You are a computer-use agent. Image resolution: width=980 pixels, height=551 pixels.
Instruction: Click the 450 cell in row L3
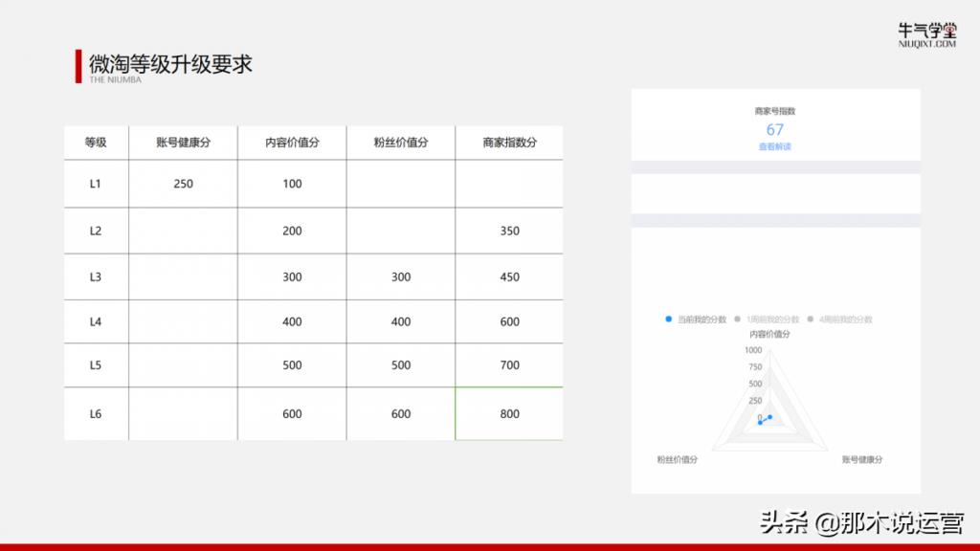click(509, 276)
